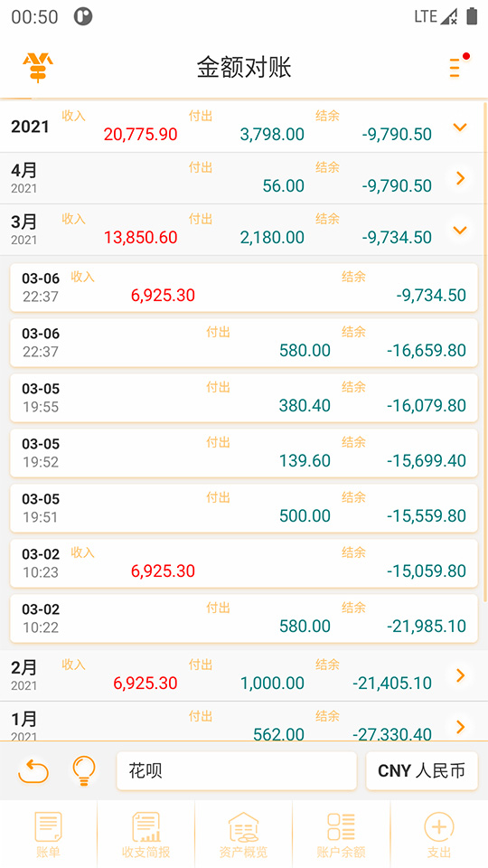Open the 收支简报 report tab
This screenshot has height=868, width=488.
point(146,835)
